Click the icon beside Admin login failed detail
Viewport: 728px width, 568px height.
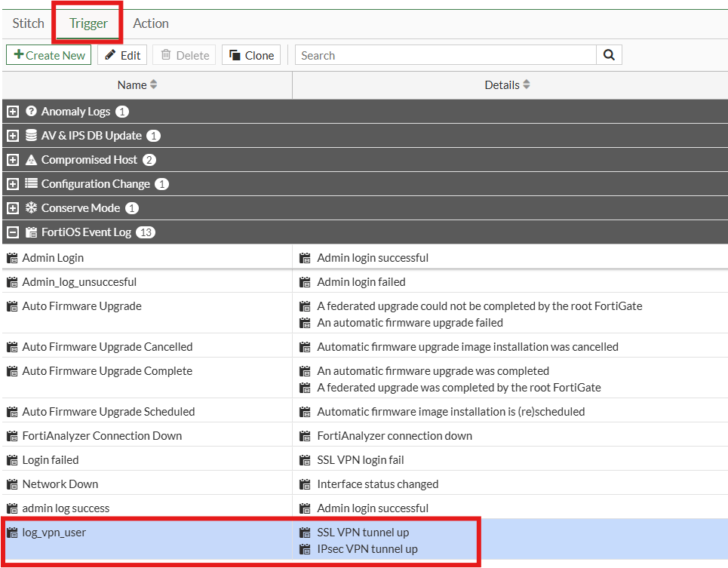[x=305, y=282]
